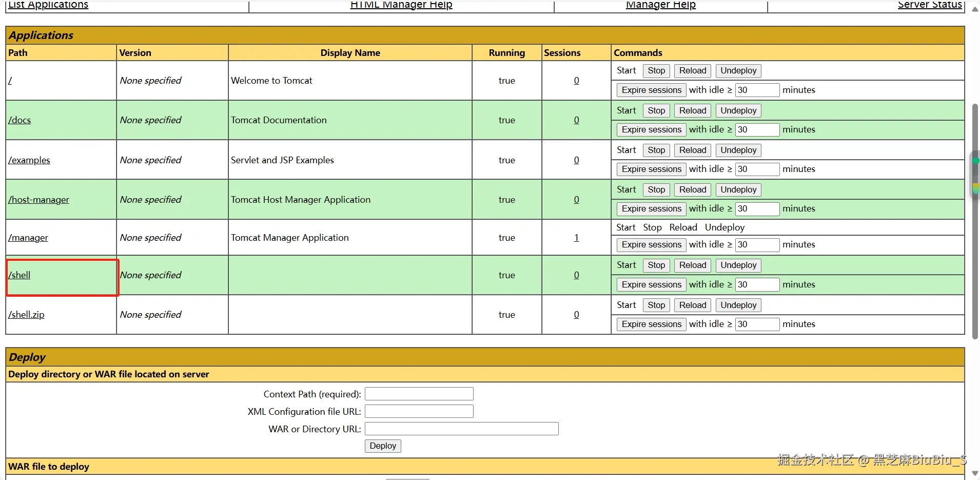Viewport: 980px width, 480px height.
Task: View sessions count for /examples
Action: [x=577, y=160]
